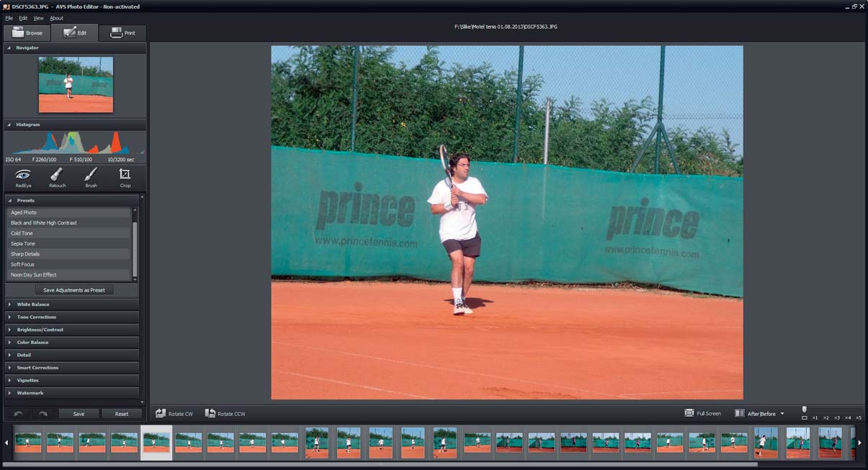Click the Save button
The image size is (868, 470).
pos(79,414)
